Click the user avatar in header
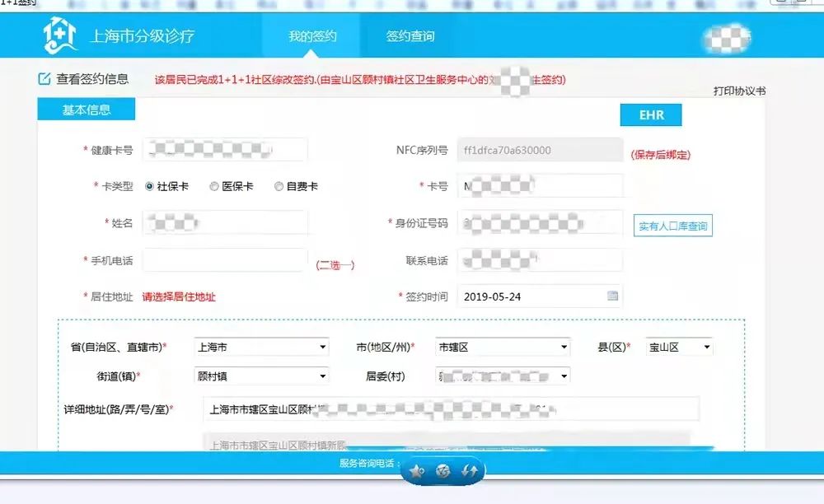This screenshot has height=504, width=824. pyautogui.click(x=728, y=38)
